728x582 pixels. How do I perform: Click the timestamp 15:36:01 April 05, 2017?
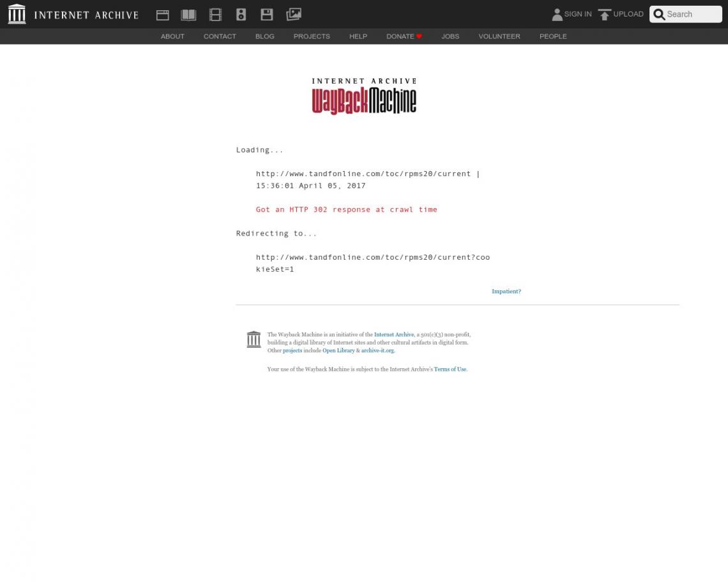(x=310, y=186)
